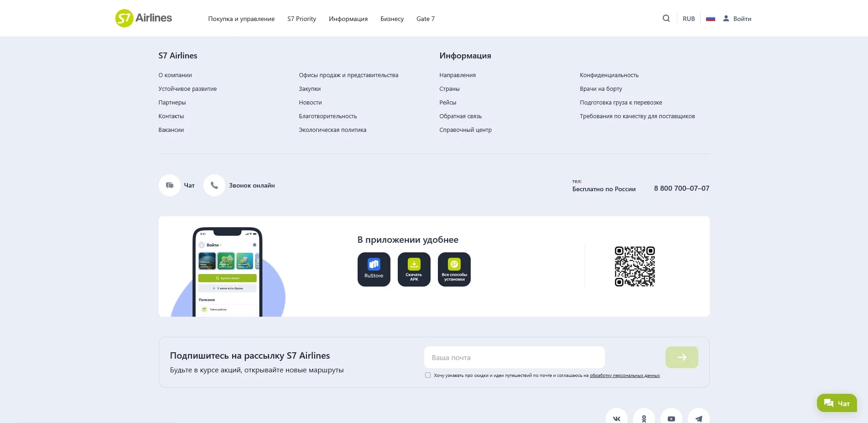Viewport: 868px width, 423px height.
Task: Expand the Покупка и управление menu
Action: 241,19
